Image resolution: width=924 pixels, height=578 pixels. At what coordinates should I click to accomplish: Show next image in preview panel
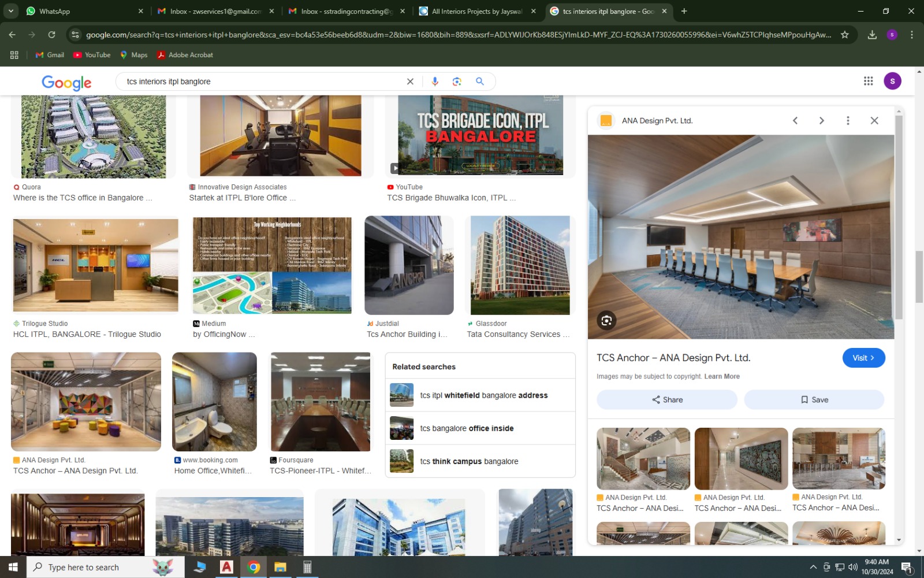(821, 120)
